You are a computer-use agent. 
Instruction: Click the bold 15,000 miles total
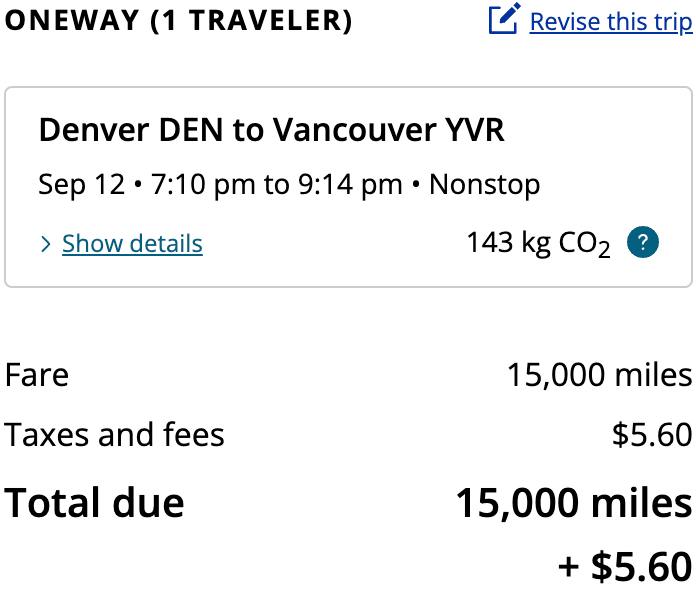574,503
